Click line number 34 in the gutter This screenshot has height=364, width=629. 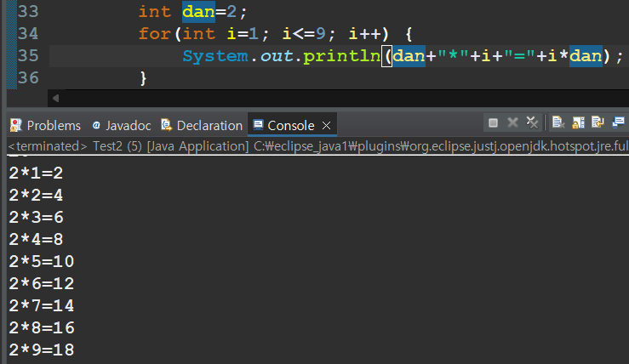pos(28,33)
